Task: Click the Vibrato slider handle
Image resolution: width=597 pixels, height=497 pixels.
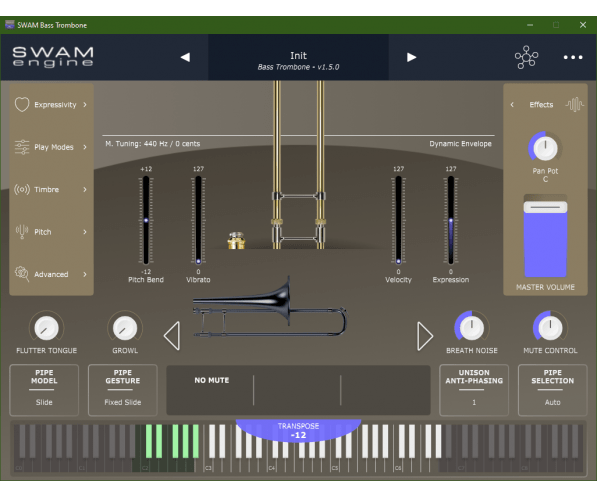Action: [x=198, y=261]
